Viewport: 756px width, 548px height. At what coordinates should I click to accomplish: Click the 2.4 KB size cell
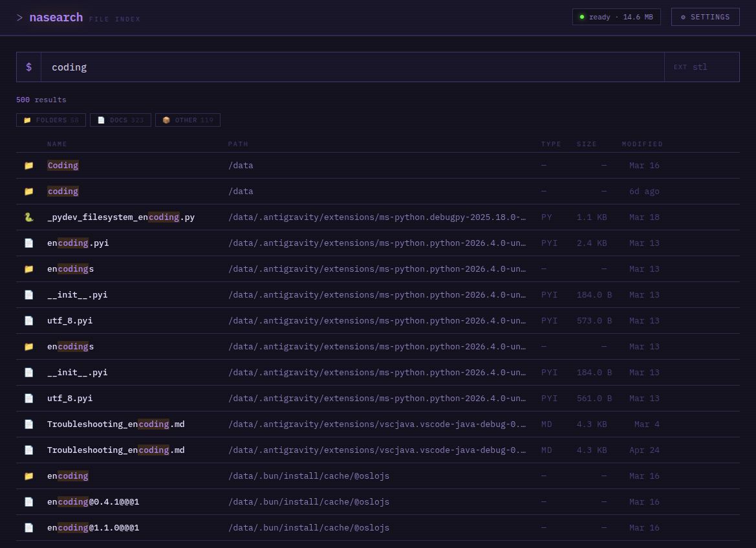[x=592, y=243]
